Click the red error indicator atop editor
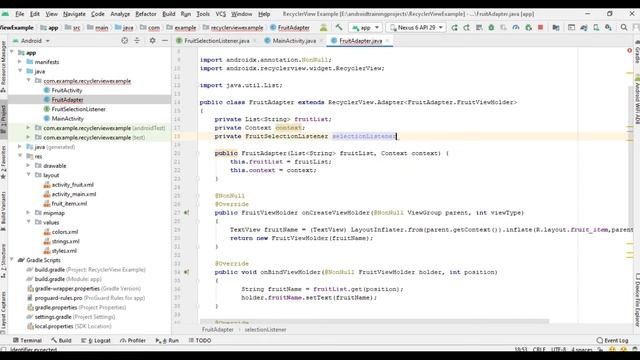Viewport: 640px width, 360px height. 629,51
